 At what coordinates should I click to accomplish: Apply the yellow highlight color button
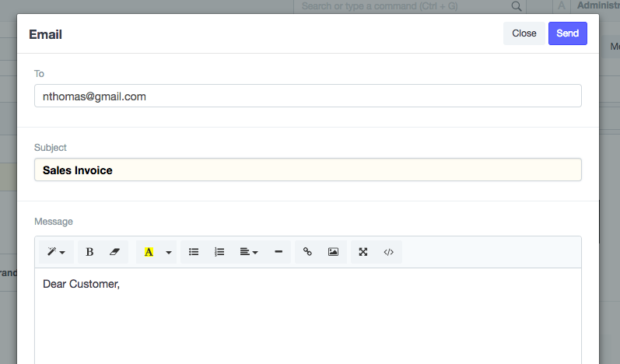click(x=149, y=252)
